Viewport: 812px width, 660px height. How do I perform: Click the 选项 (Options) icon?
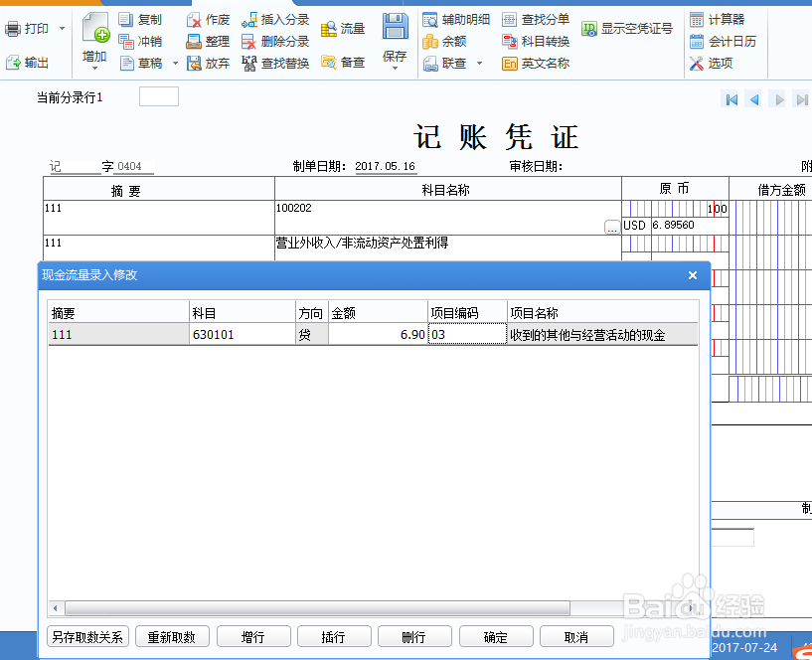pyautogui.click(x=721, y=63)
